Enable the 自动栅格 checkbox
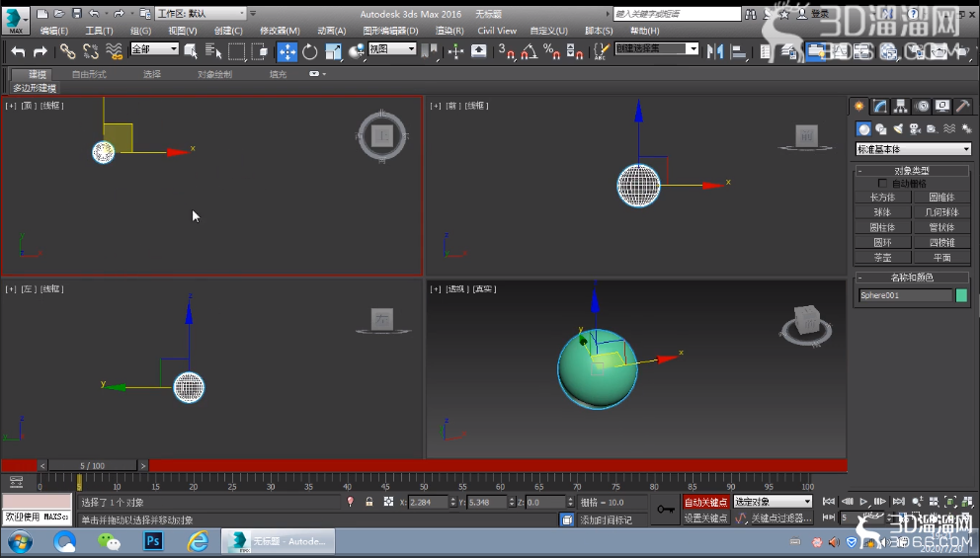This screenshot has width=980, height=558. (x=882, y=183)
